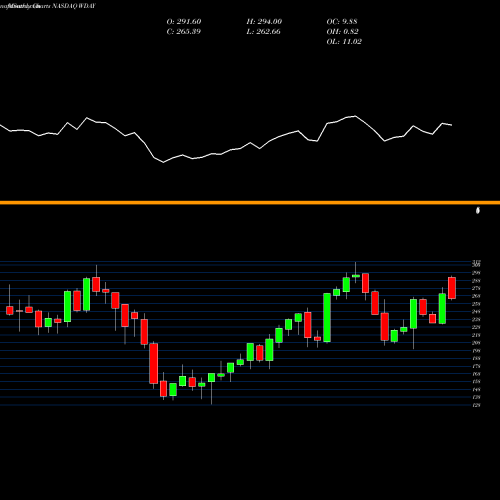Click the 'H: 294.00' high price value
This screenshot has width=500, height=500.
(x=264, y=22)
